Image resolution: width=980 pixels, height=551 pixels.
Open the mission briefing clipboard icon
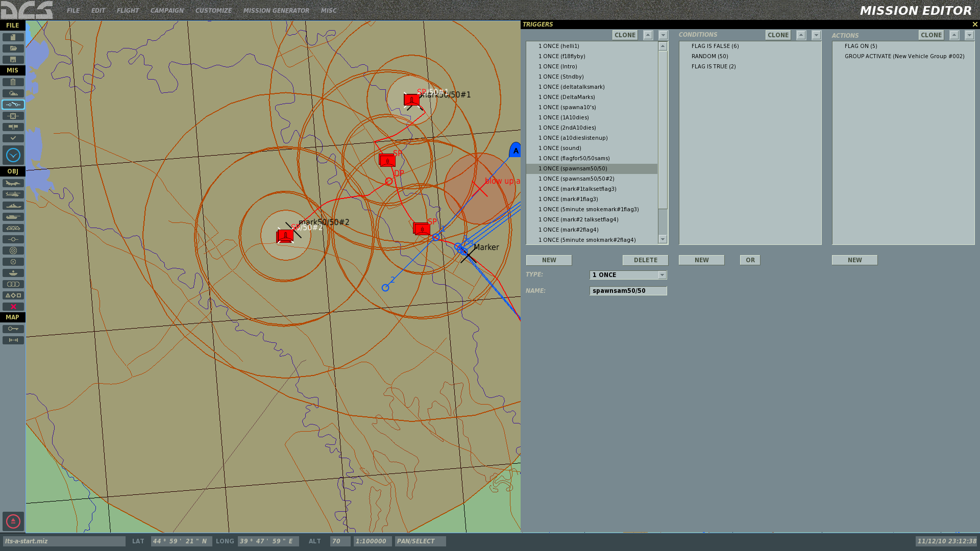click(x=13, y=82)
